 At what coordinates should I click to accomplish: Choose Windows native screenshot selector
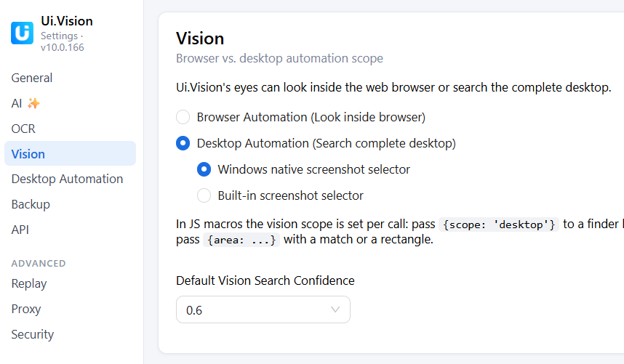click(204, 169)
